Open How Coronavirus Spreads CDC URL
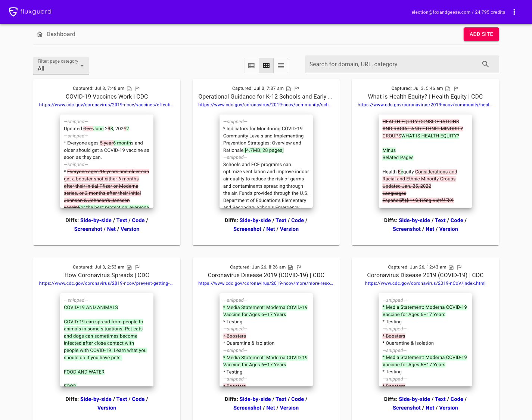Image resolution: width=532 pixels, height=420 pixels. (x=106, y=283)
